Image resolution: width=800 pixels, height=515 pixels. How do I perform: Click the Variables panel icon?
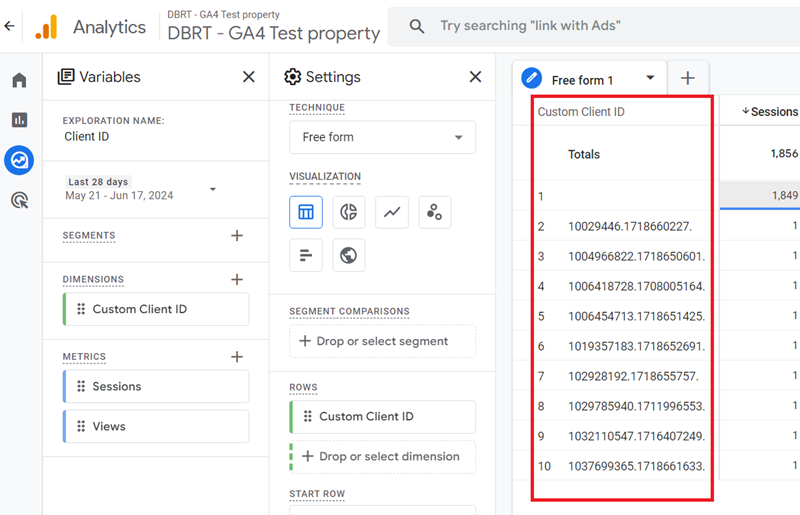[x=66, y=77]
